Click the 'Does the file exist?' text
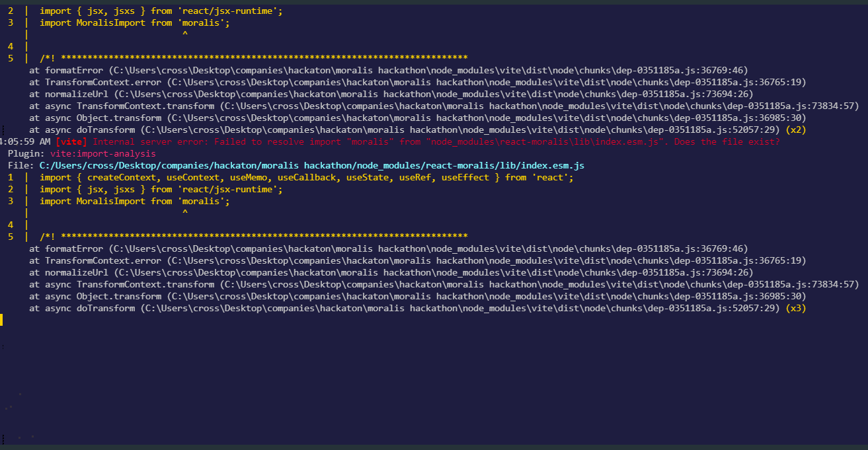The image size is (868, 450). pyautogui.click(x=727, y=141)
